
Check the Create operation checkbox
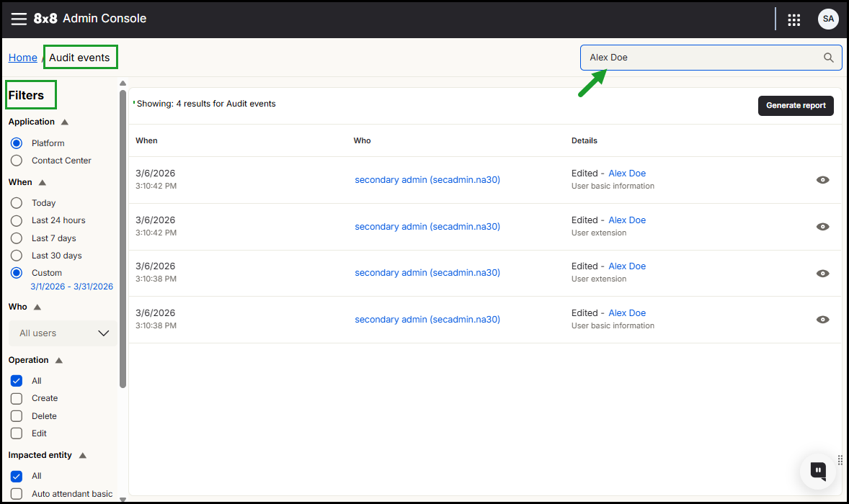[x=17, y=399]
